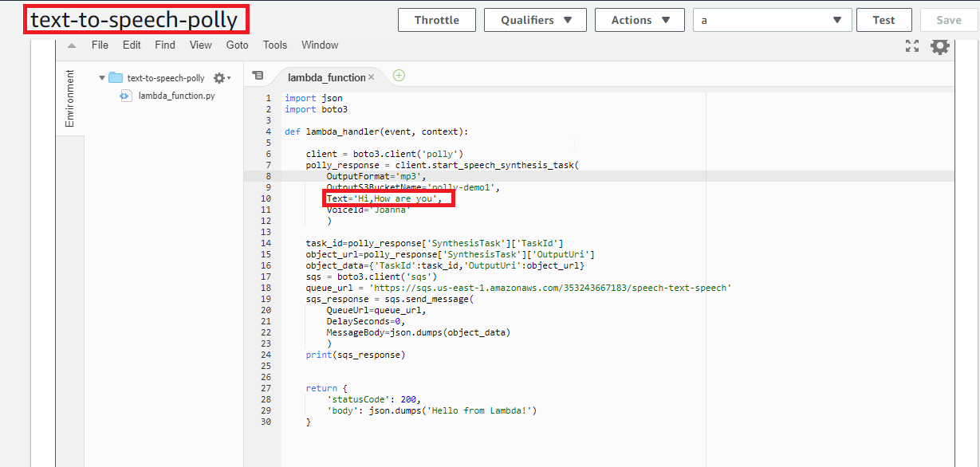
Task: Select lambda_function.py in the file tree
Action: (x=176, y=96)
